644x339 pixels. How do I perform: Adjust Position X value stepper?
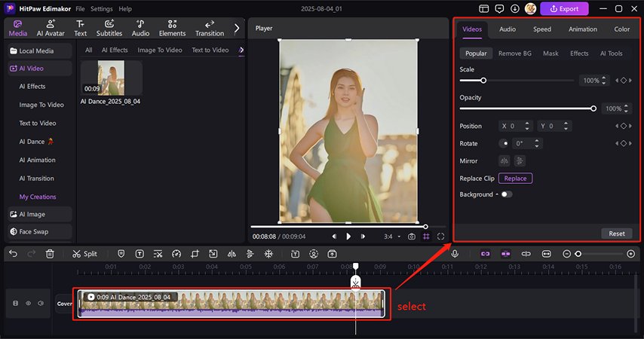[527, 126]
